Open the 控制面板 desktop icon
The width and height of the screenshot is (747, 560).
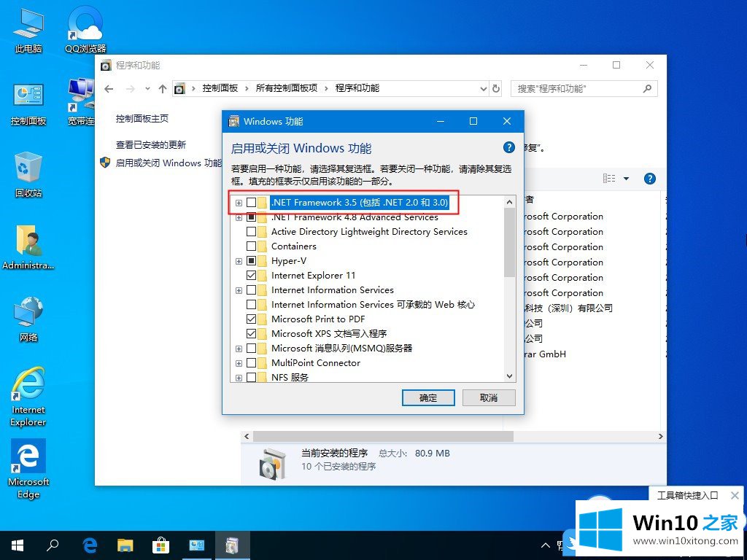pos(28,104)
